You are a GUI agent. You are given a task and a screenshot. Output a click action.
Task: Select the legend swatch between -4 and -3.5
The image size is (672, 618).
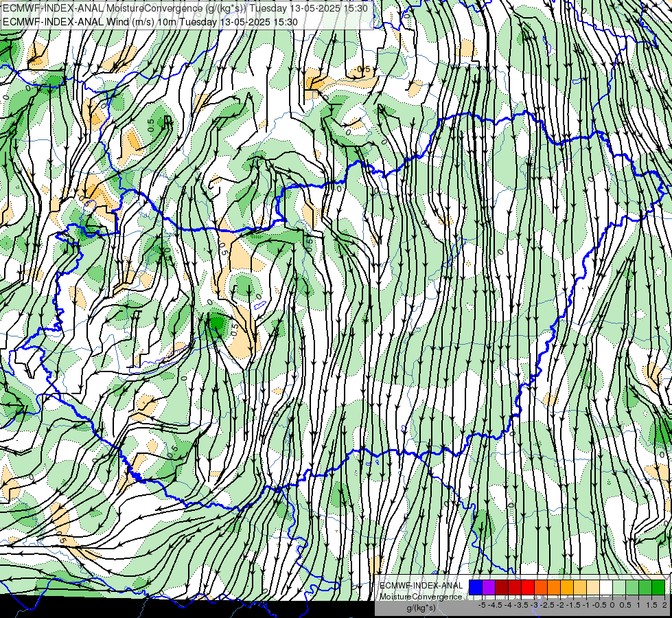coord(515,587)
